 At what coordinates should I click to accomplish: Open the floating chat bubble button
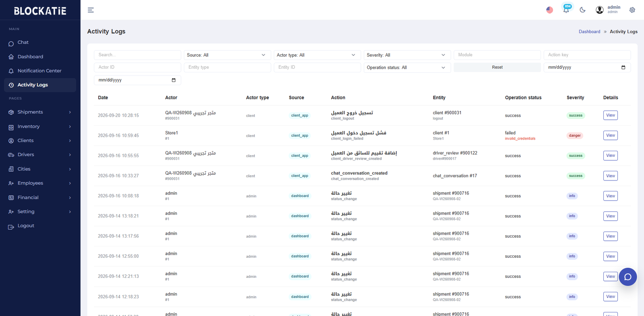tap(628, 277)
